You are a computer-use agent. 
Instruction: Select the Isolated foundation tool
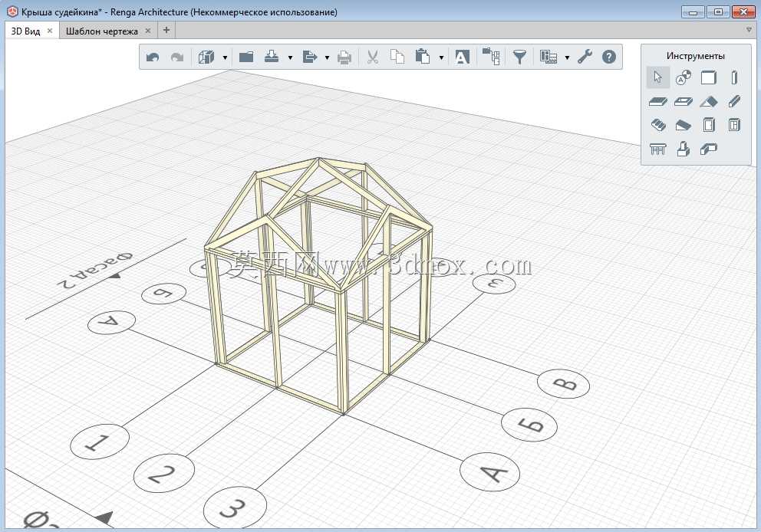point(684,149)
